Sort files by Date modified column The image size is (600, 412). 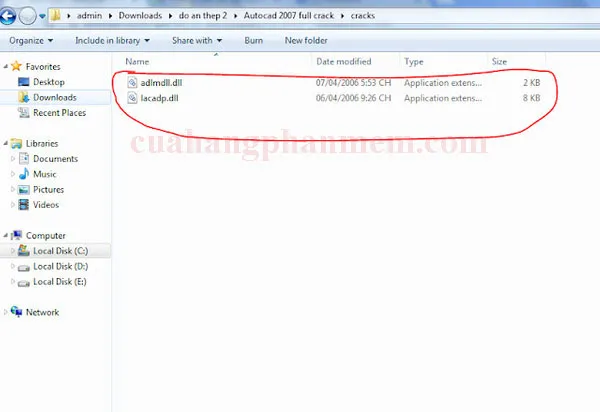click(x=343, y=62)
